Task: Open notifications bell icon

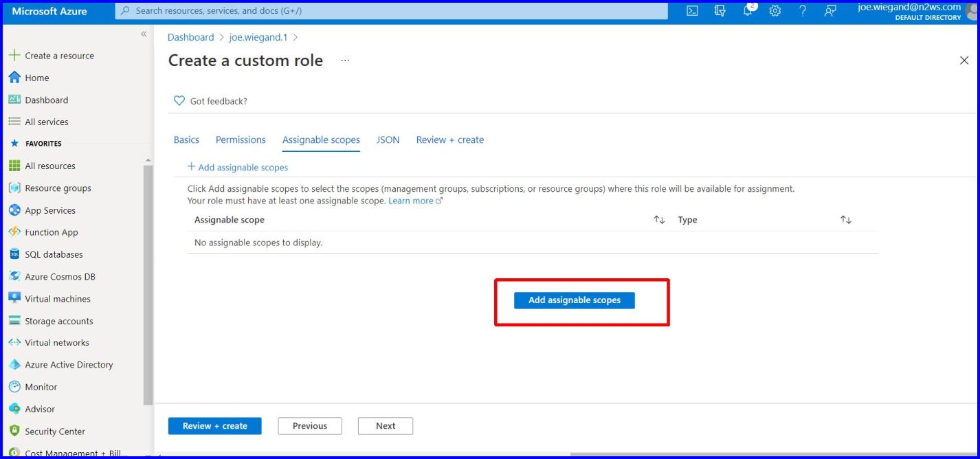Action: pos(748,10)
